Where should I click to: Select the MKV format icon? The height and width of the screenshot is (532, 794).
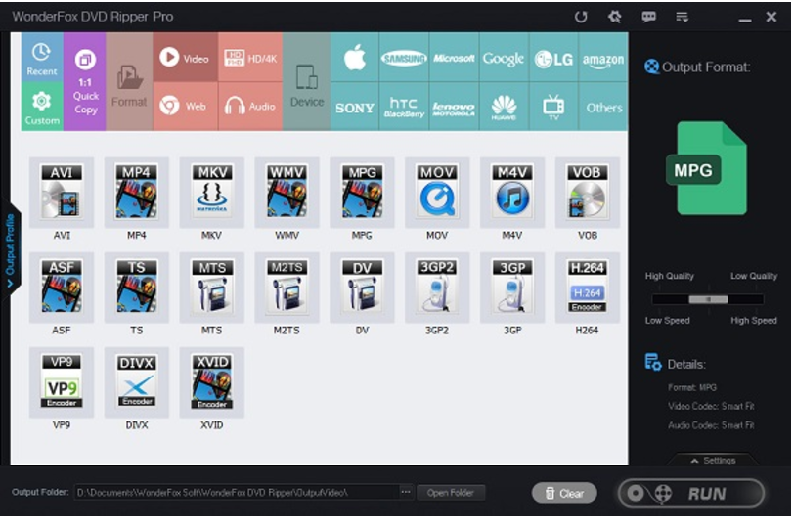point(211,193)
